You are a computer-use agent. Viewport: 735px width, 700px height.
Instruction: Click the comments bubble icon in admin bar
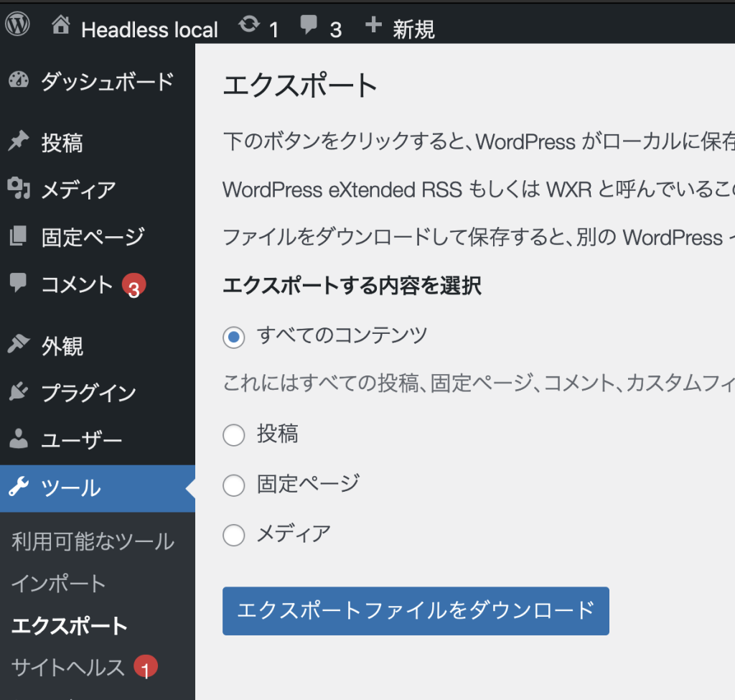309,25
